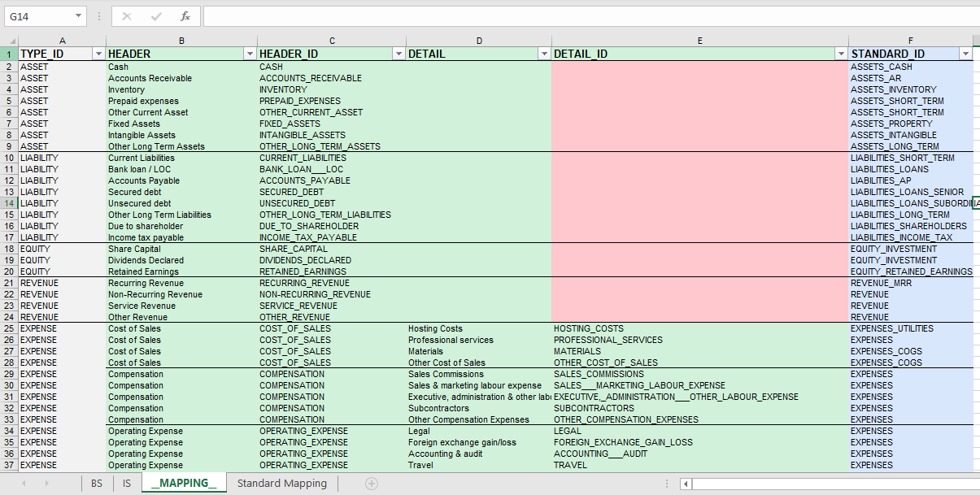Click the Unsecured debt cell
This screenshot has height=495, width=980.
tap(181, 203)
